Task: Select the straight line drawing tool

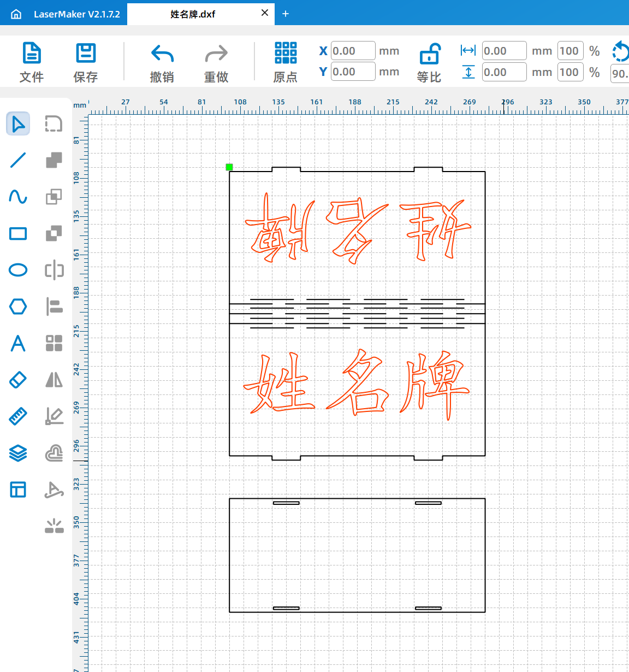Action: pyautogui.click(x=18, y=160)
